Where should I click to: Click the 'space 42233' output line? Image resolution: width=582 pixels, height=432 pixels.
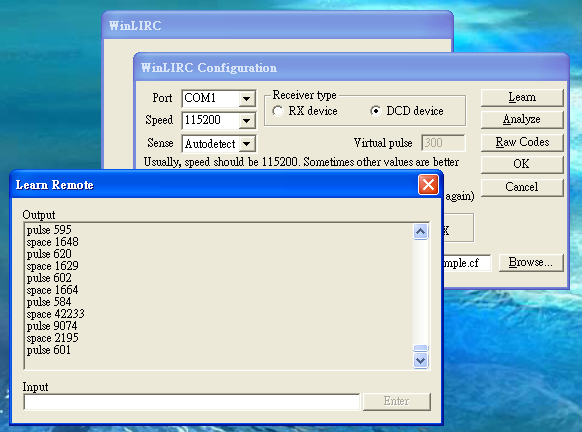(x=56, y=314)
